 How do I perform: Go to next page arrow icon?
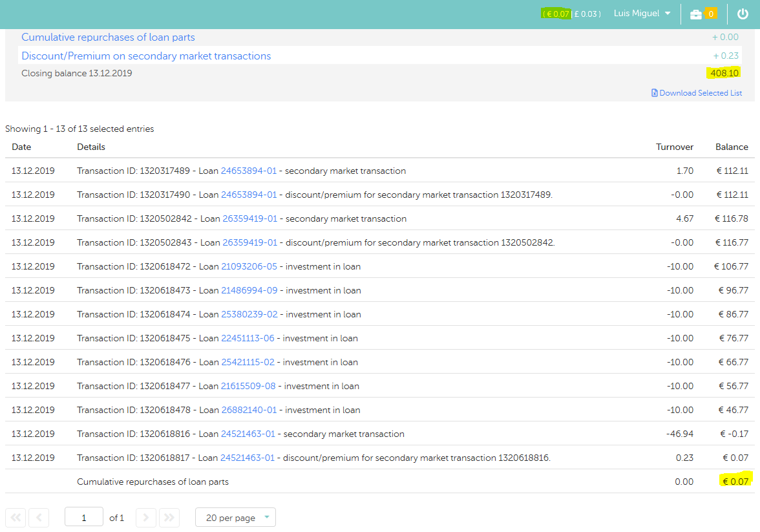146,518
